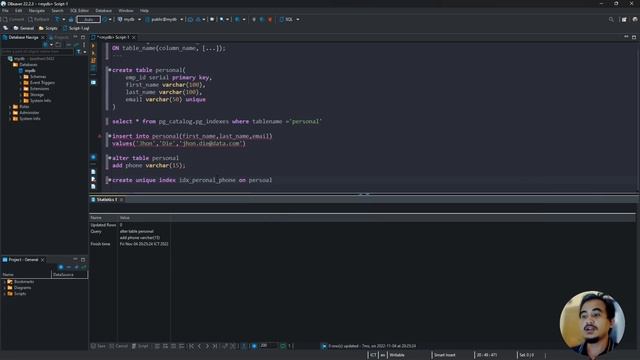Open the Edit menu

click(x=18, y=11)
